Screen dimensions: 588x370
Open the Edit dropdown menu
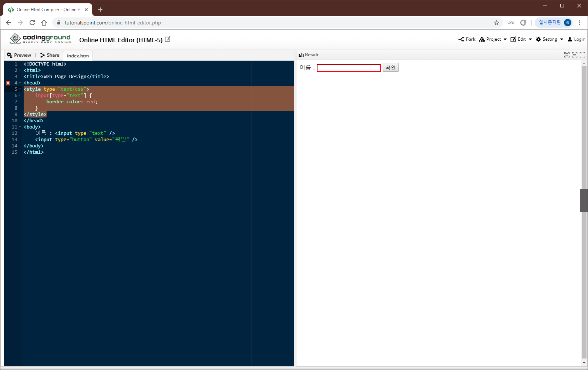pyautogui.click(x=521, y=39)
